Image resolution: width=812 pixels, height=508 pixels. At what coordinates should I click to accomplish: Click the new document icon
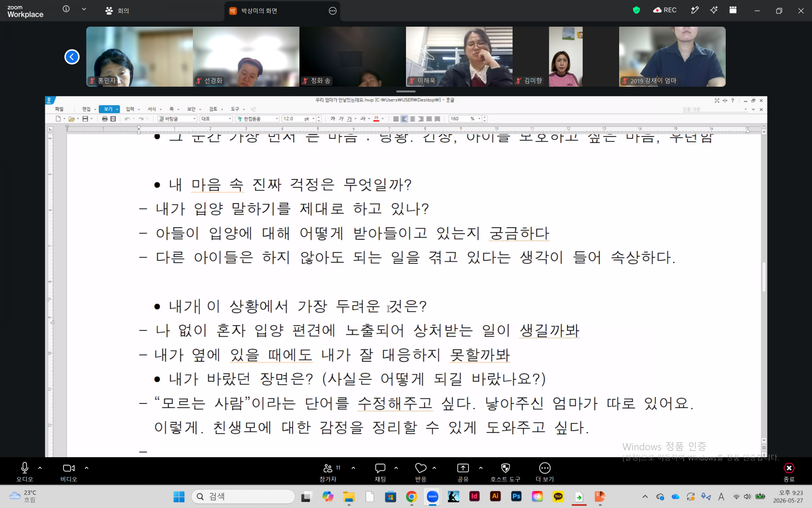click(58, 119)
